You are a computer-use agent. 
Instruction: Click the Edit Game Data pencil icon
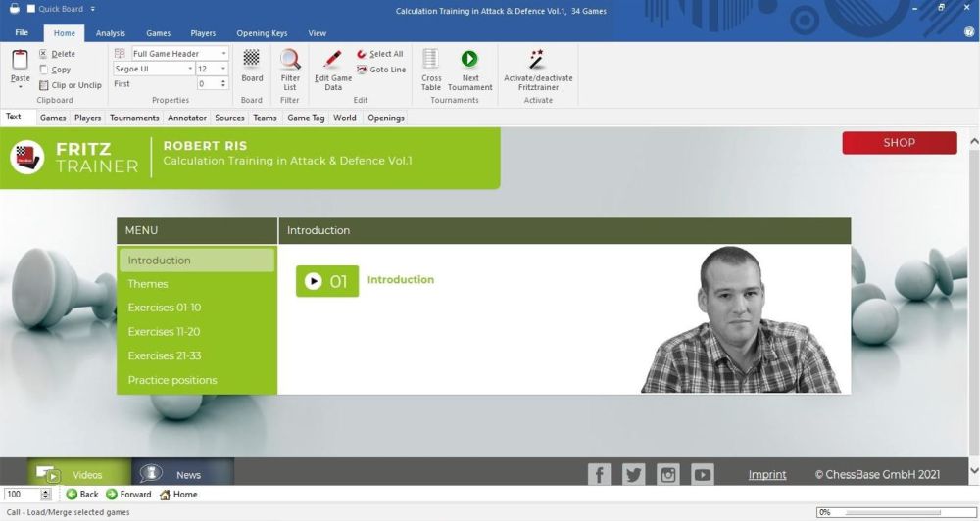(332, 60)
